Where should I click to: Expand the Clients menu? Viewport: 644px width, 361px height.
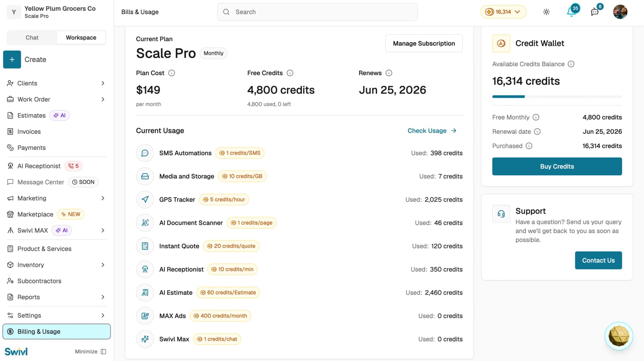(103, 83)
